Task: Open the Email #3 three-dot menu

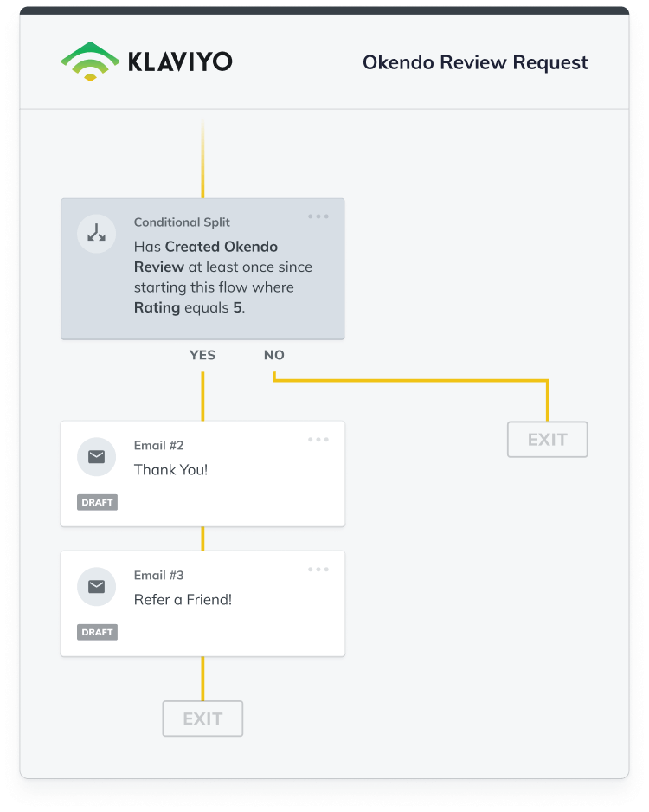Action: click(x=318, y=570)
